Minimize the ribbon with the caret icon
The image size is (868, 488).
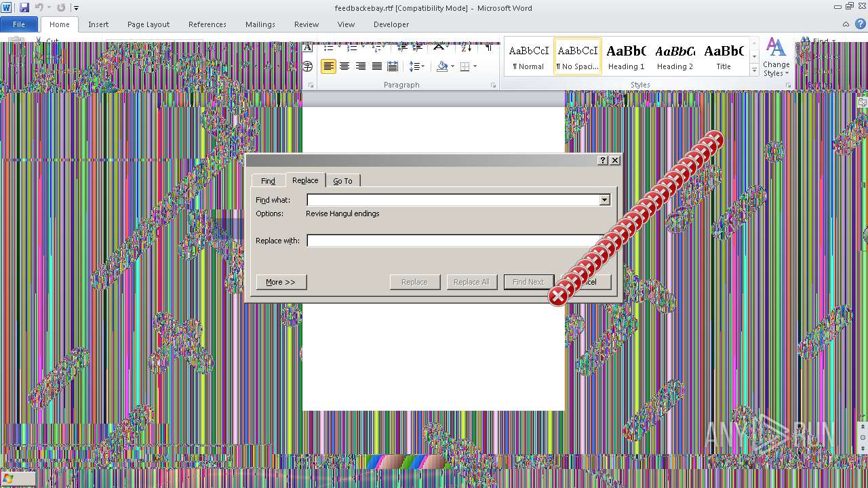846,24
